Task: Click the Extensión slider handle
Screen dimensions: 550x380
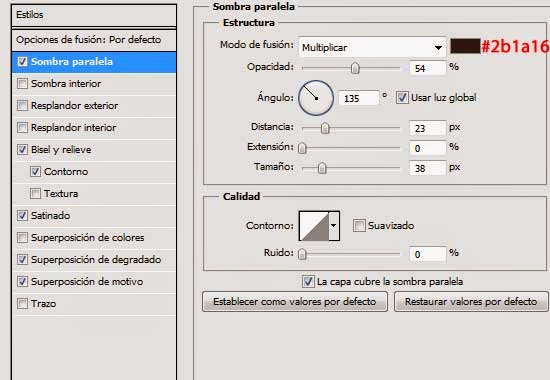Action: pos(302,148)
